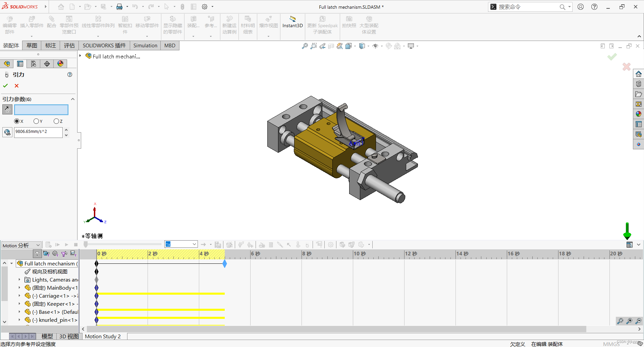Open the 1x playback speed dropdown

194,244
